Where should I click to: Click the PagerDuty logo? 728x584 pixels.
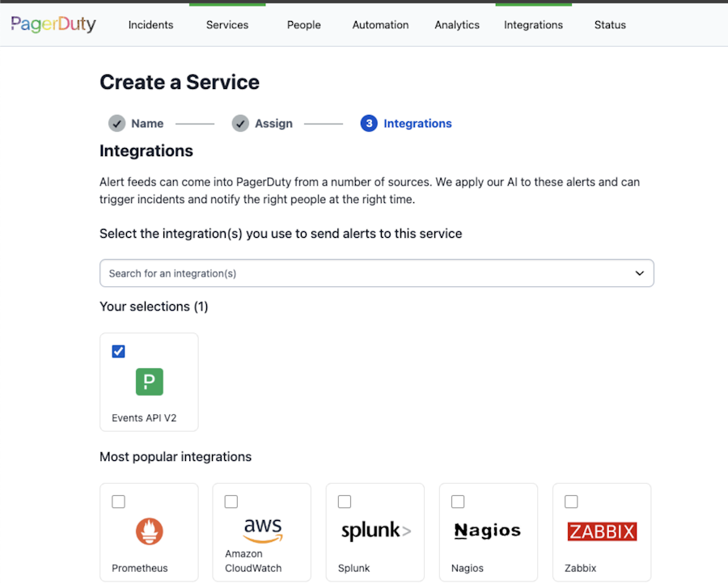click(53, 23)
